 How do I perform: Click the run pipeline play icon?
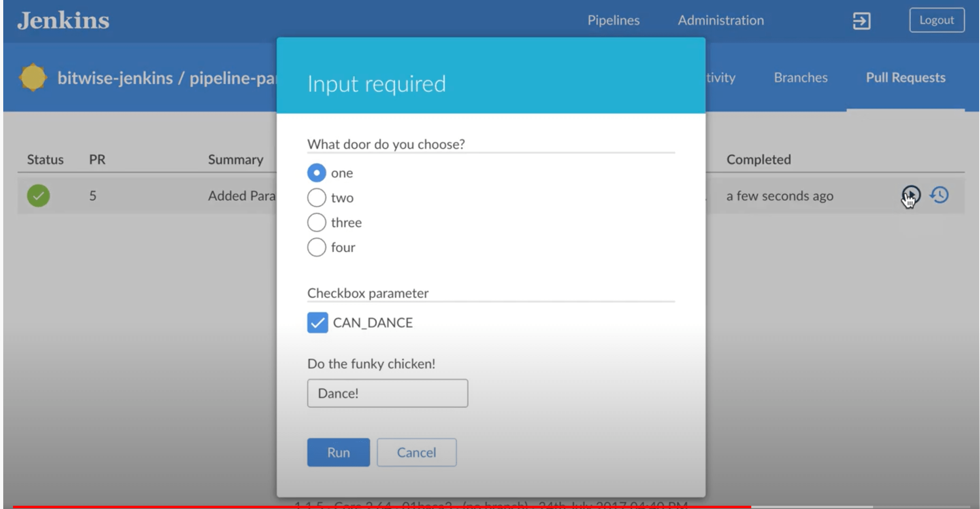(x=911, y=195)
